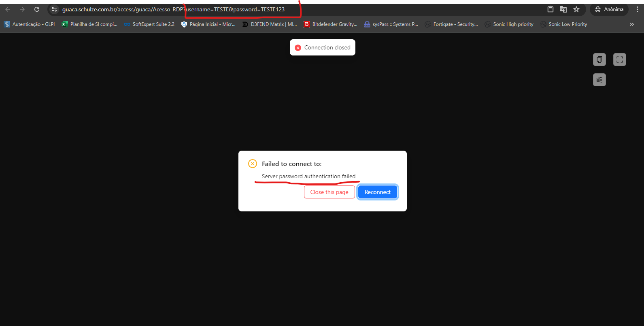Open sysPass :: Systems bookmark
Viewport: 644px width, 326px height.
click(391, 24)
